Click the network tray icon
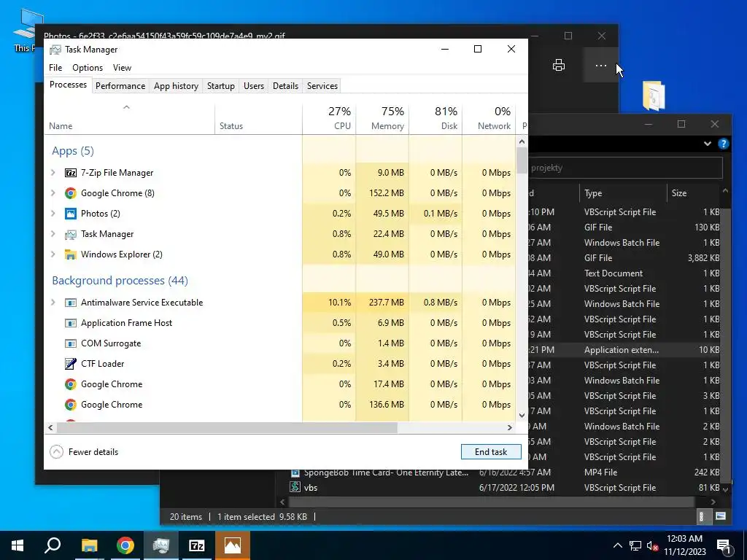Screen dimensions: 747x560 [x=635, y=545]
